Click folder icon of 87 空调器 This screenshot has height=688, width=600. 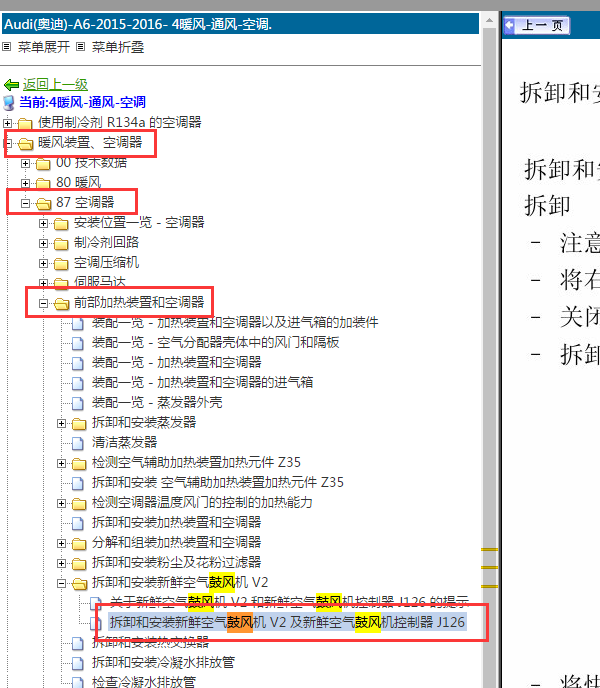click(x=43, y=203)
